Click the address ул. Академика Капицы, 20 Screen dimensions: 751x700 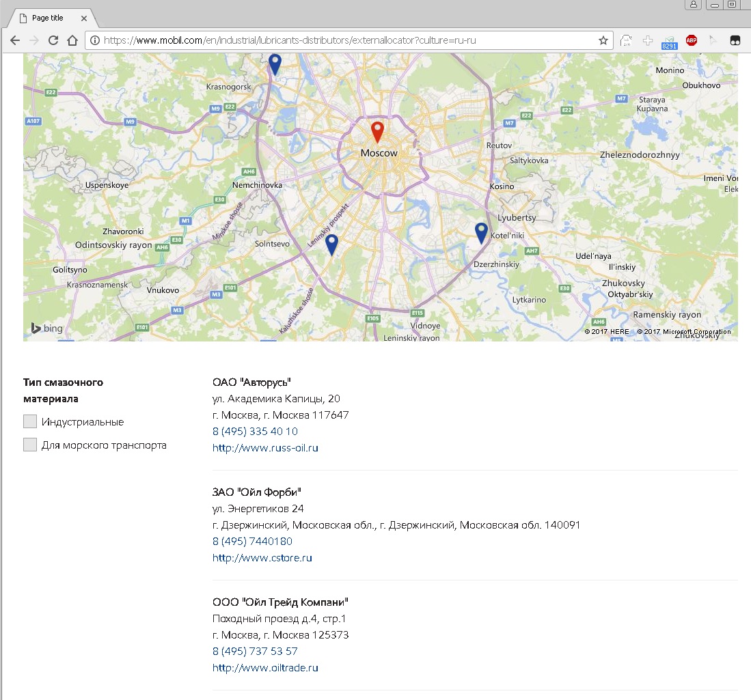[276, 399]
